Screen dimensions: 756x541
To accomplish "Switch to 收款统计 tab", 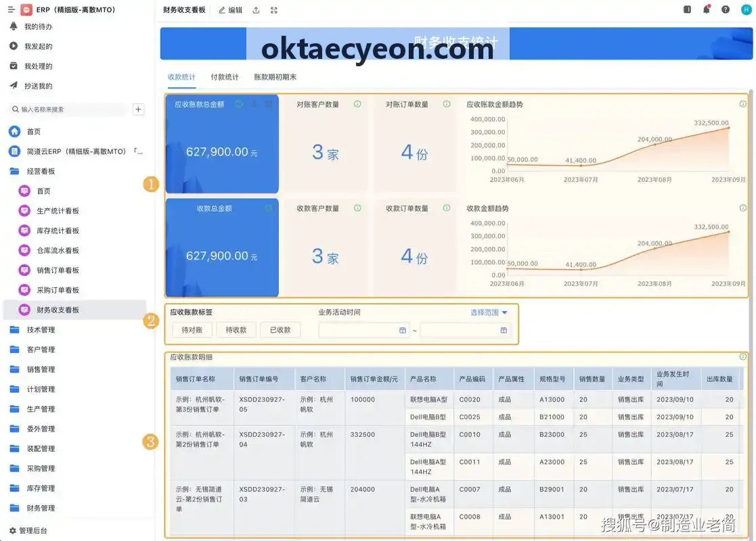I will 181,76.
